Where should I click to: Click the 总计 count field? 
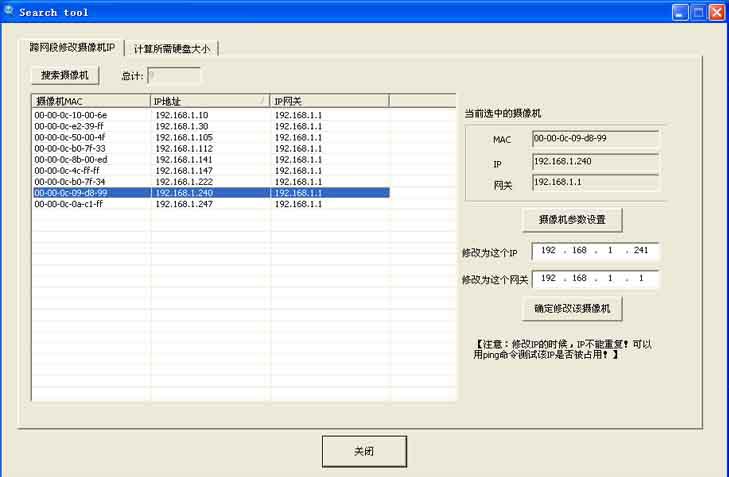point(173,75)
